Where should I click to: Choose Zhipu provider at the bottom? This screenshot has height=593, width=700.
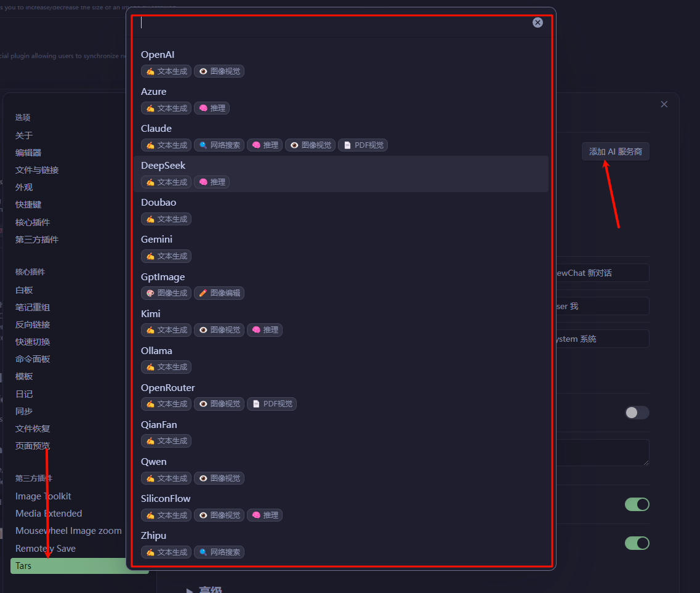coord(341,544)
